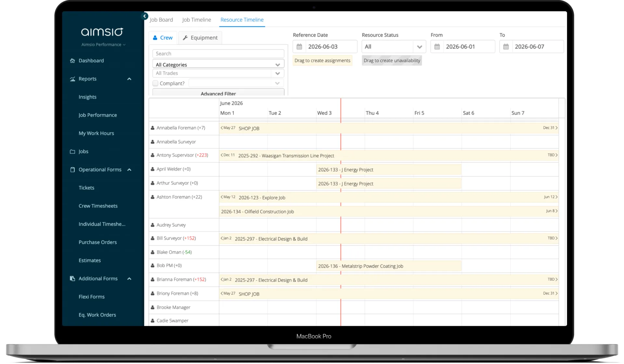
Task: Open the dropdown next to Compliant
Action: click(x=236, y=83)
